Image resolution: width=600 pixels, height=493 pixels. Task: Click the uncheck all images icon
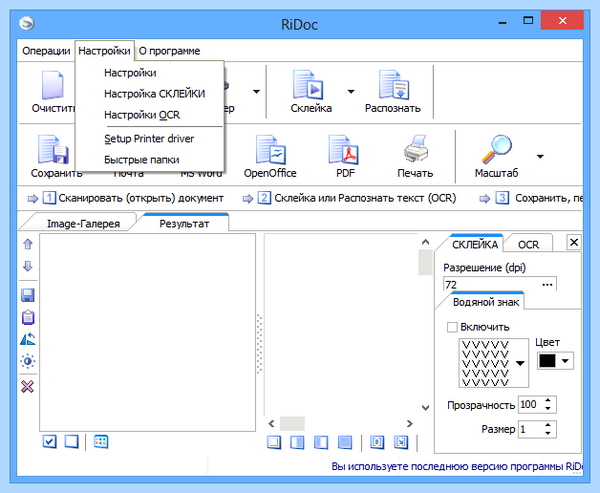[72, 442]
